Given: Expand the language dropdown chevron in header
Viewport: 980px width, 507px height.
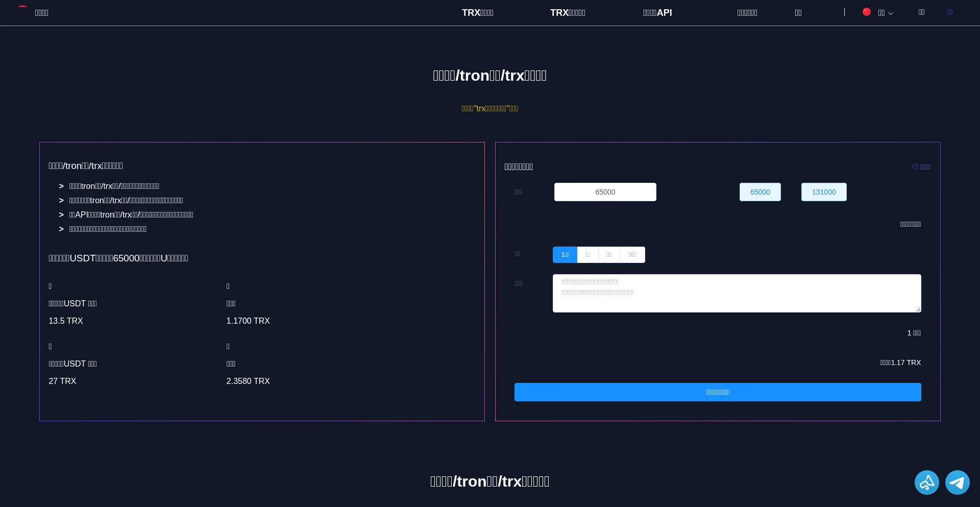Looking at the screenshot, I should coord(891,13).
